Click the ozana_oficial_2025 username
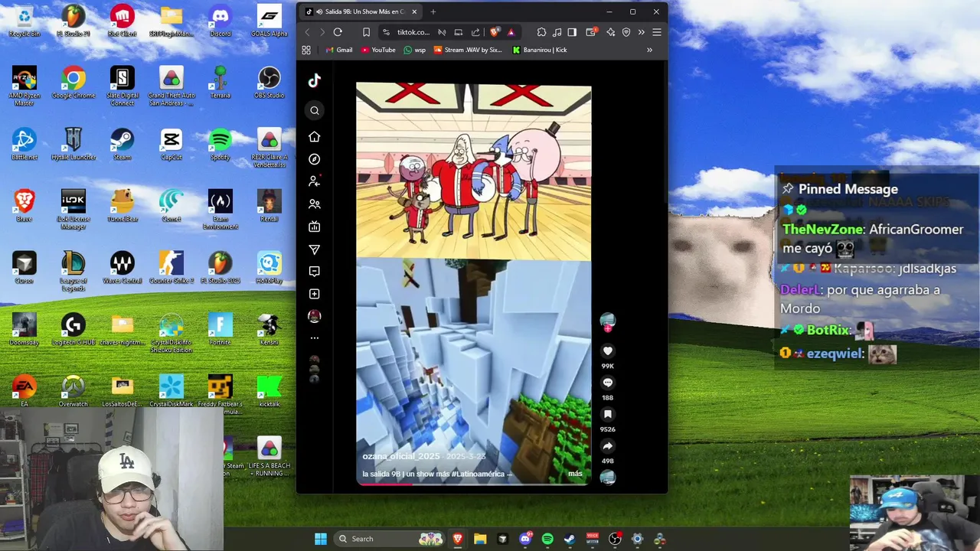980x551 pixels. click(400, 456)
